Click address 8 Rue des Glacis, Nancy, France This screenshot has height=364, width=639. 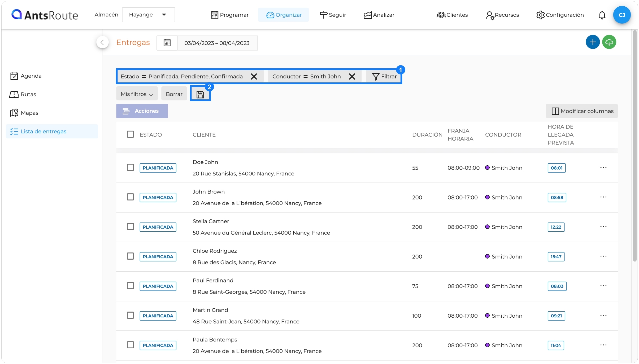(x=234, y=262)
